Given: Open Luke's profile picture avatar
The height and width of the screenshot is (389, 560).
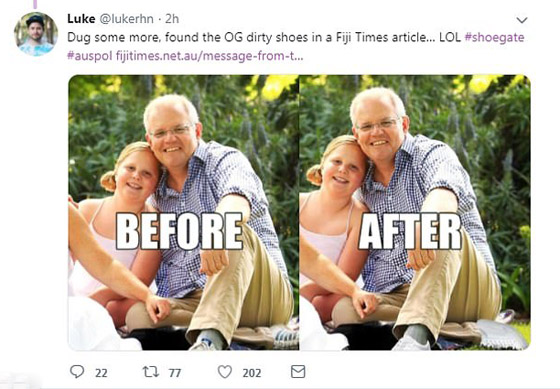Looking at the screenshot, I should tap(36, 34).
